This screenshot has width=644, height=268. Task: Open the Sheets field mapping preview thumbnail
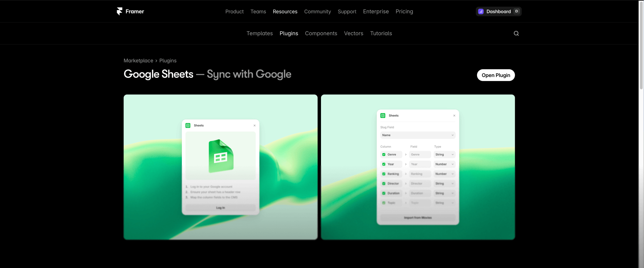418,167
